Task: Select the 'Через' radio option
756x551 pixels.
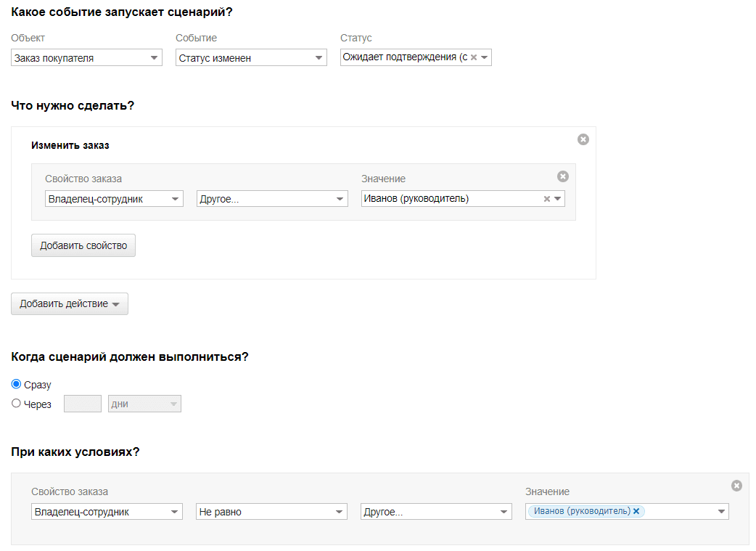Action: click(17, 404)
